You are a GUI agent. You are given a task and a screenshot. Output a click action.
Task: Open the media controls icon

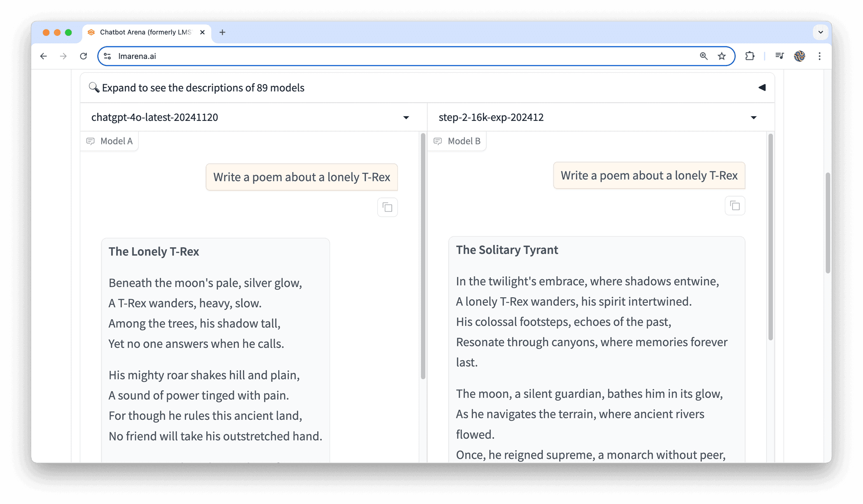(780, 56)
